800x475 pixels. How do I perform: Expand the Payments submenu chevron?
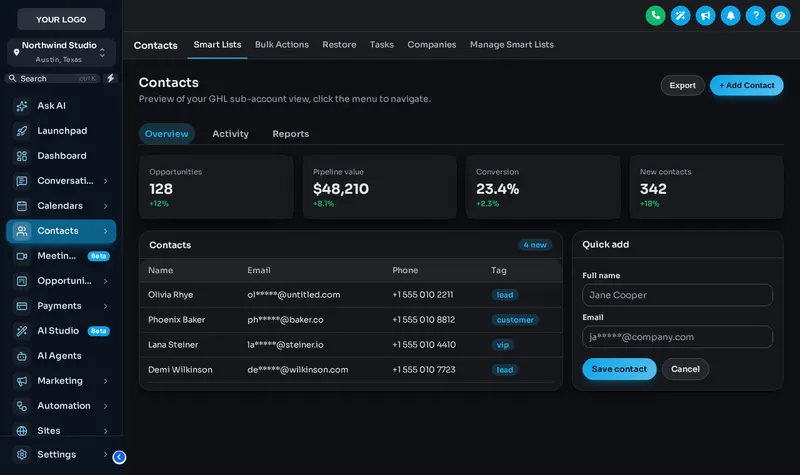click(x=106, y=306)
